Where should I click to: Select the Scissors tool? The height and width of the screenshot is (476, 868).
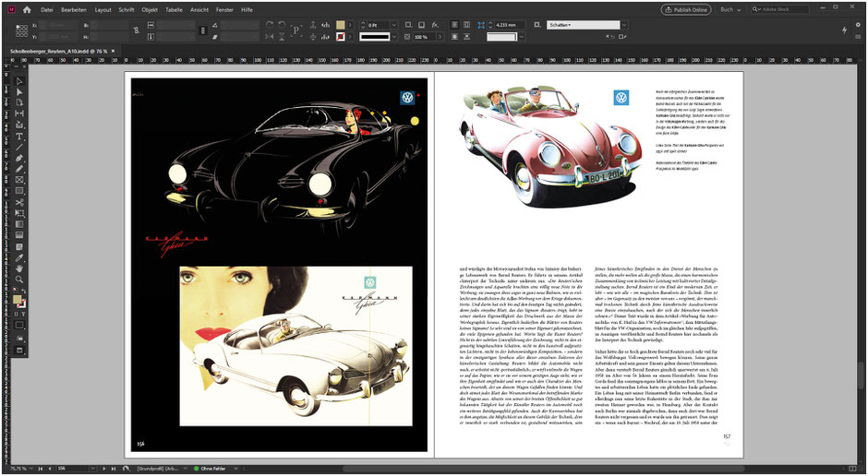(x=19, y=202)
